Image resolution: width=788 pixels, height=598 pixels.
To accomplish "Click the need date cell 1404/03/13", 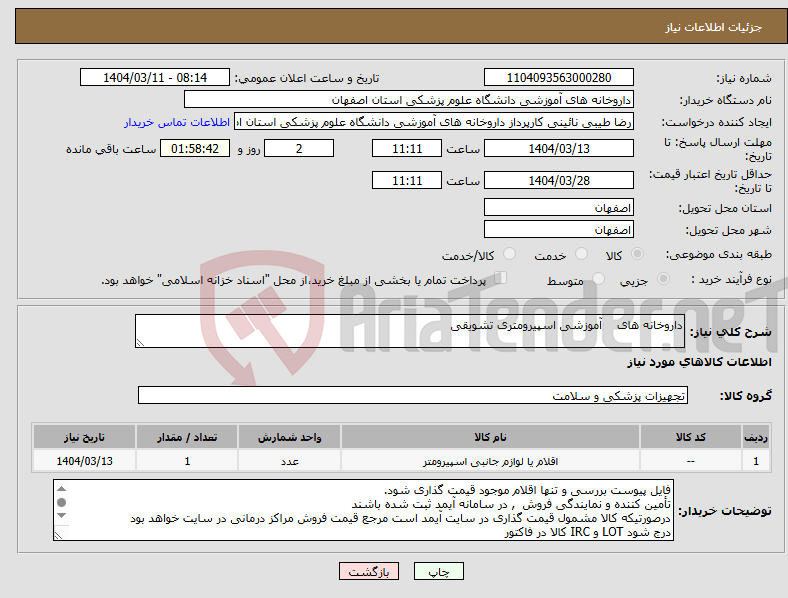I will click(x=84, y=461).
